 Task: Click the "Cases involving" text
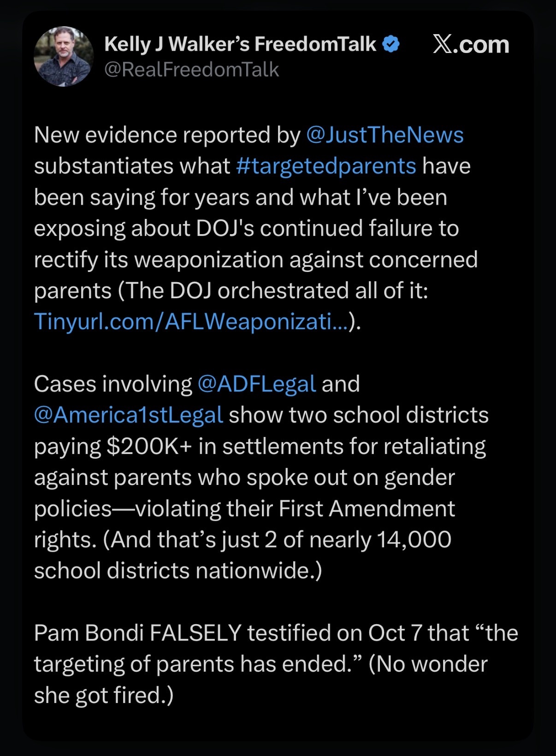click(x=113, y=384)
